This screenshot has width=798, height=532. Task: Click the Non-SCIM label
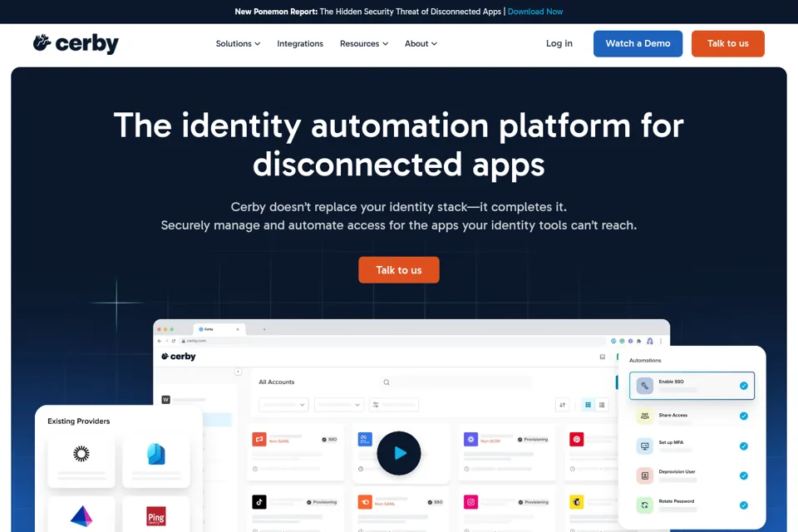[x=490, y=441]
